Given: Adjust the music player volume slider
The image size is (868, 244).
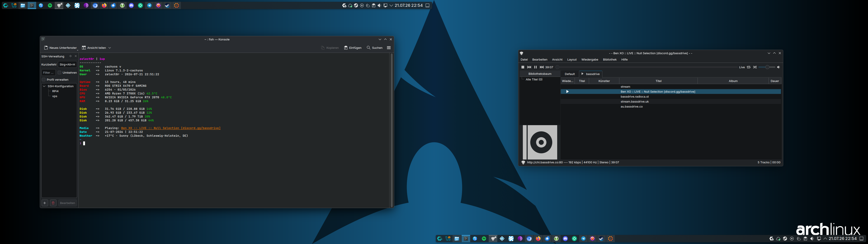Looking at the screenshot, I should [767, 67].
